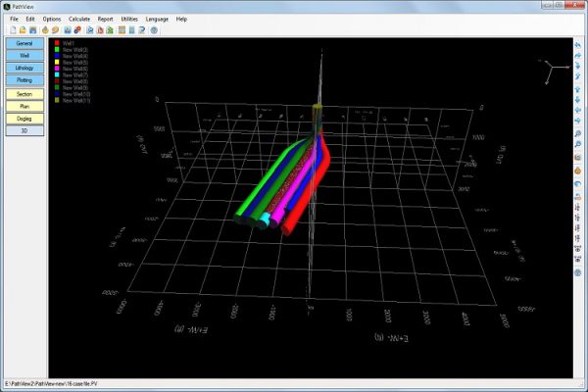Image resolution: width=588 pixels, height=392 pixels.
Task: Click the camera snapshot icon on right toolbar
Action: pos(578,158)
